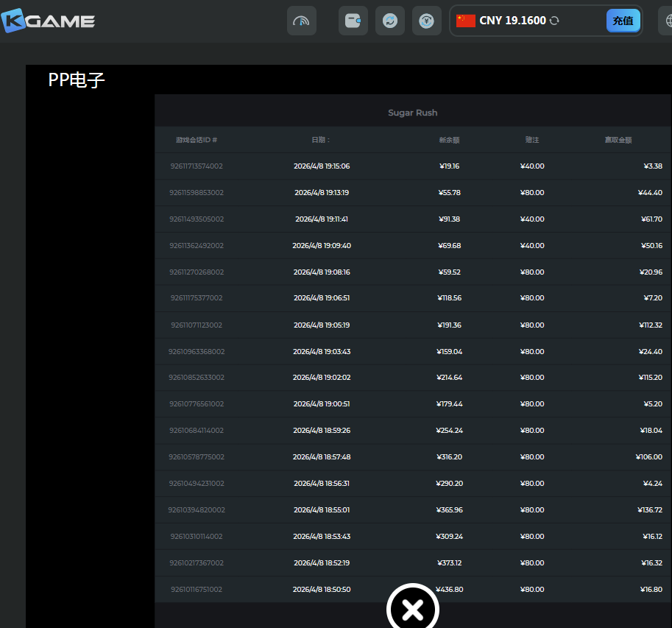The width and height of the screenshot is (672, 628).
Task: Refresh the CNY balance
Action: click(554, 21)
